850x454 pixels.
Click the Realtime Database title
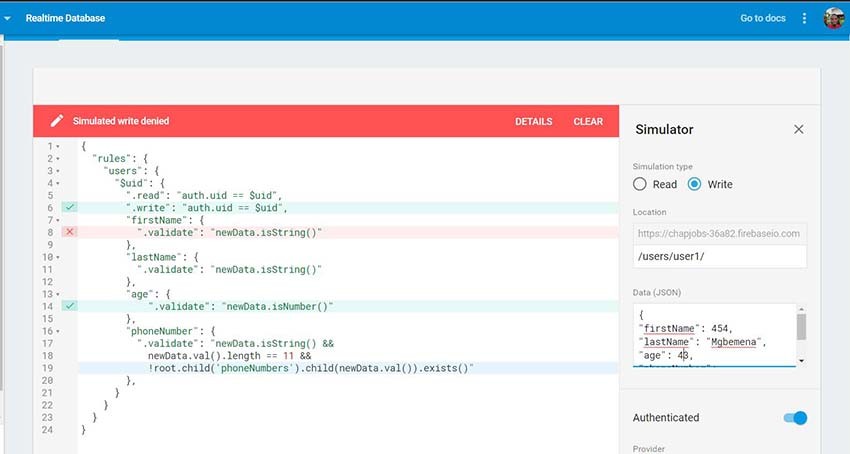(65, 18)
